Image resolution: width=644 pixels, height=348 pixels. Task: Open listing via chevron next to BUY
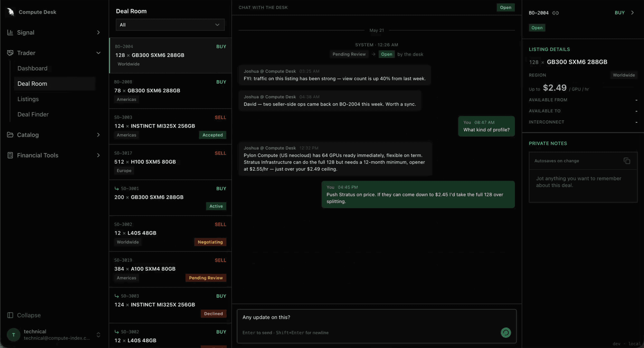tap(632, 13)
